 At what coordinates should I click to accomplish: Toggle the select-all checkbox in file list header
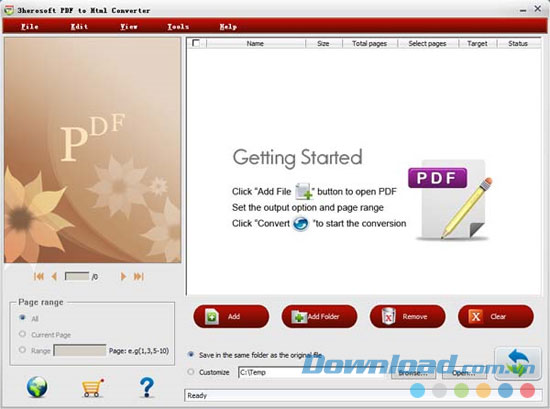click(196, 43)
